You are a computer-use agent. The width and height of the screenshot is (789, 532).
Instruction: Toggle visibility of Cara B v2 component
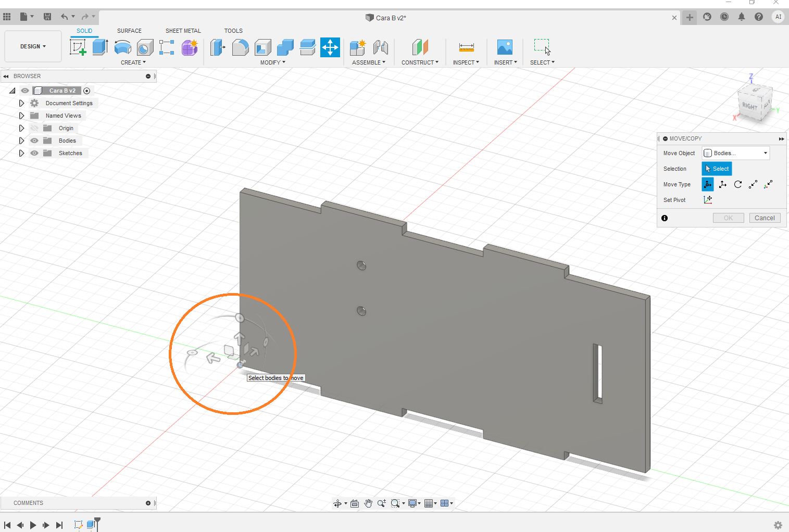point(24,91)
